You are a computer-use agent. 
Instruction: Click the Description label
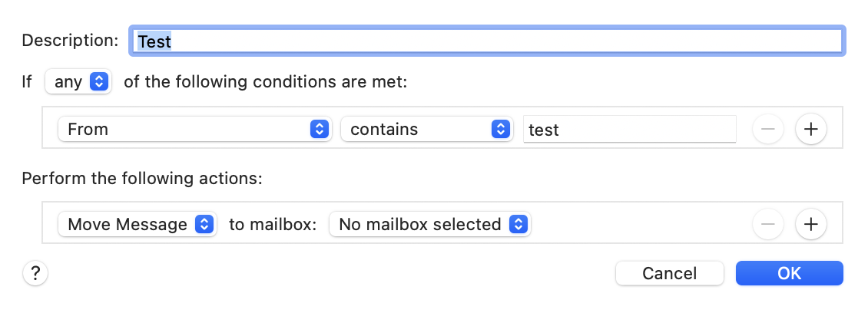(70, 40)
